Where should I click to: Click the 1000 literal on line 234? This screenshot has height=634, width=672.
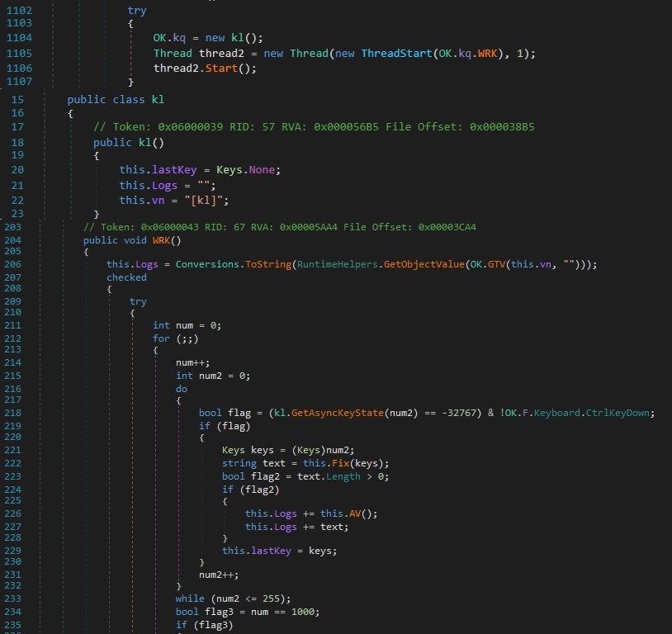tap(303, 613)
